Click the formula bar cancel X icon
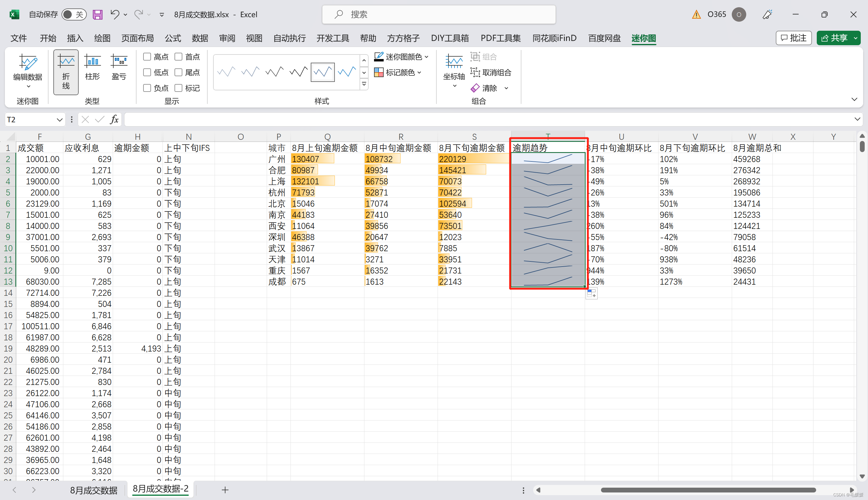868x500 pixels. click(x=85, y=120)
